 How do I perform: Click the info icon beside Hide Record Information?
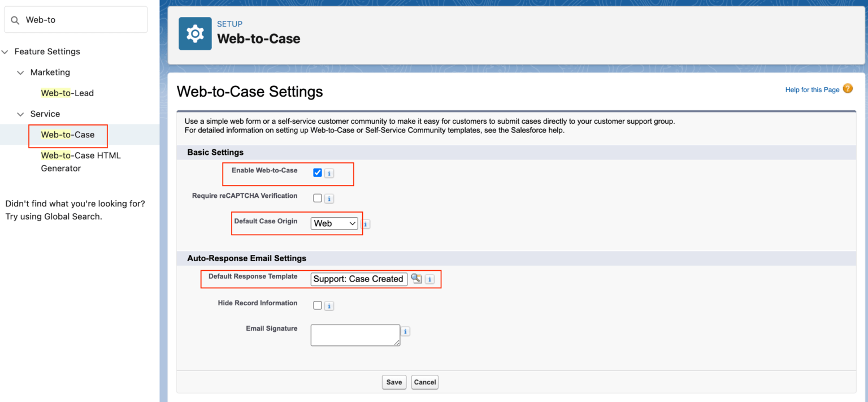click(x=329, y=305)
